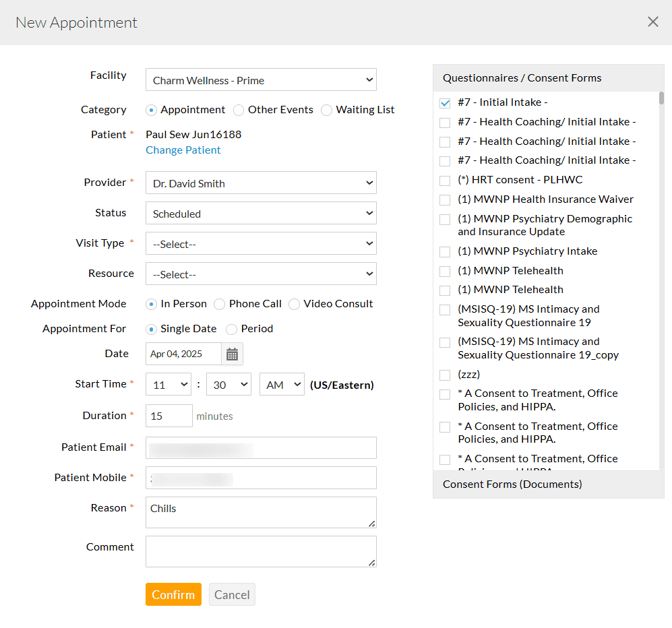
Task: Confirm the new appointment
Action: coord(173,594)
